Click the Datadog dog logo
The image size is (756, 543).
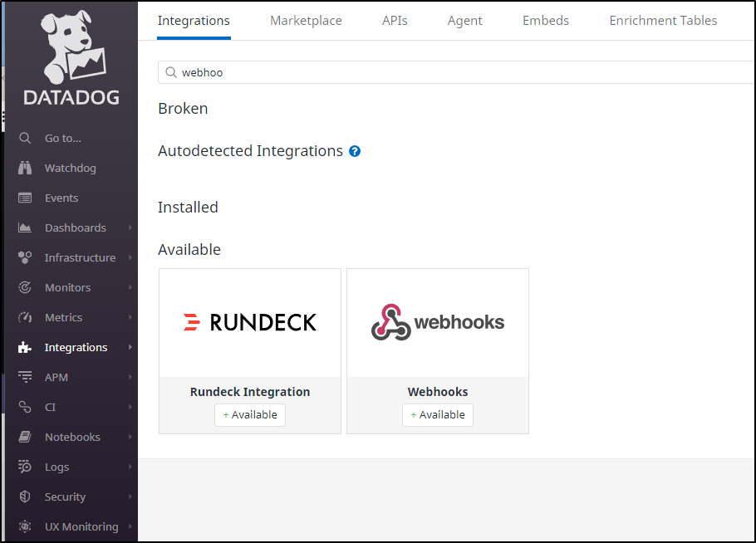coord(72,46)
